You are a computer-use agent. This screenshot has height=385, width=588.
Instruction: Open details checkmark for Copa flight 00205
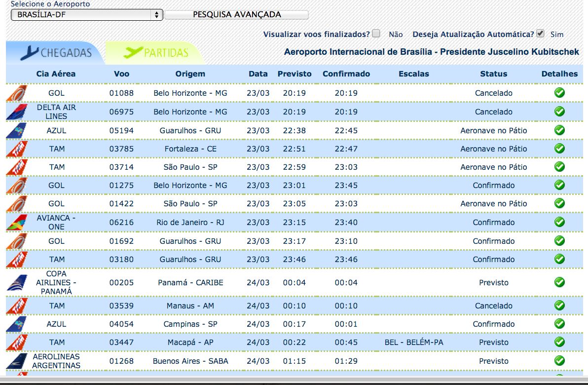click(x=559, y=282)
